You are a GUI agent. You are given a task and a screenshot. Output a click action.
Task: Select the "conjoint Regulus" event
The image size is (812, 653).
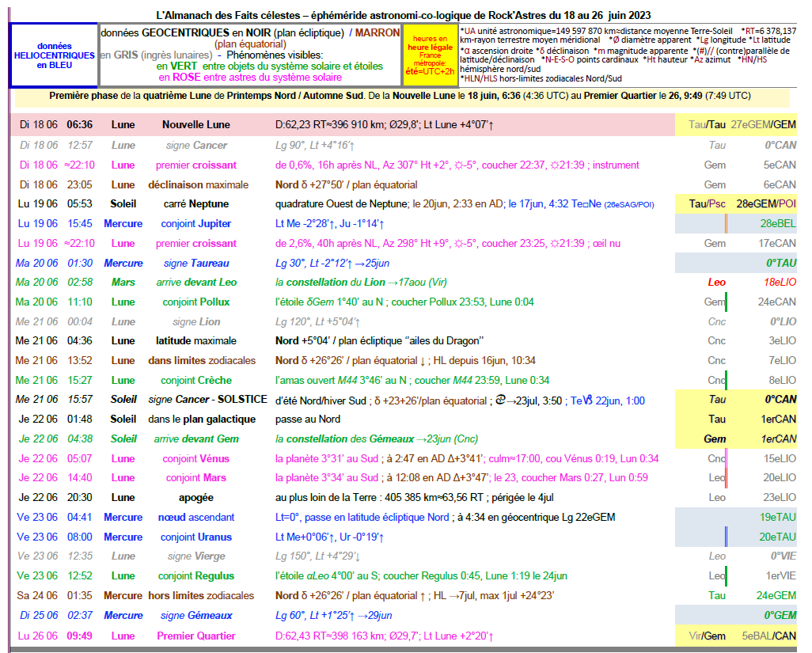pos(195,576)
